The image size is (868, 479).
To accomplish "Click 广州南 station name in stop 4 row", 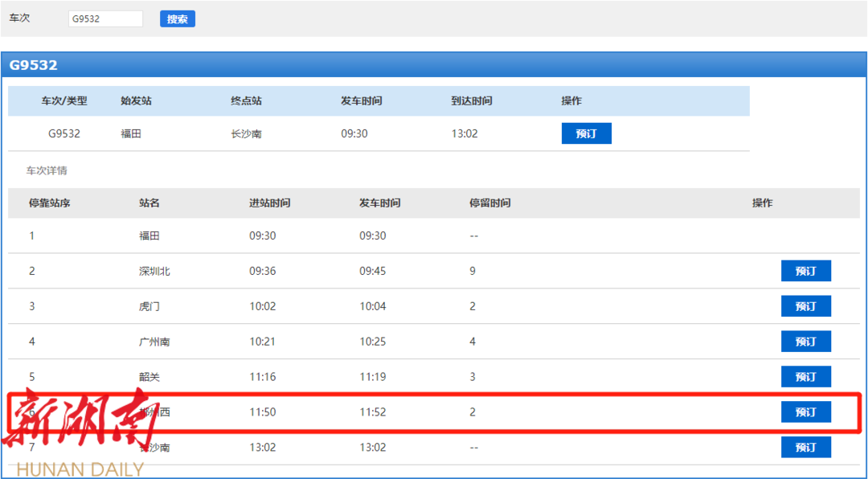I will (154, 342).
